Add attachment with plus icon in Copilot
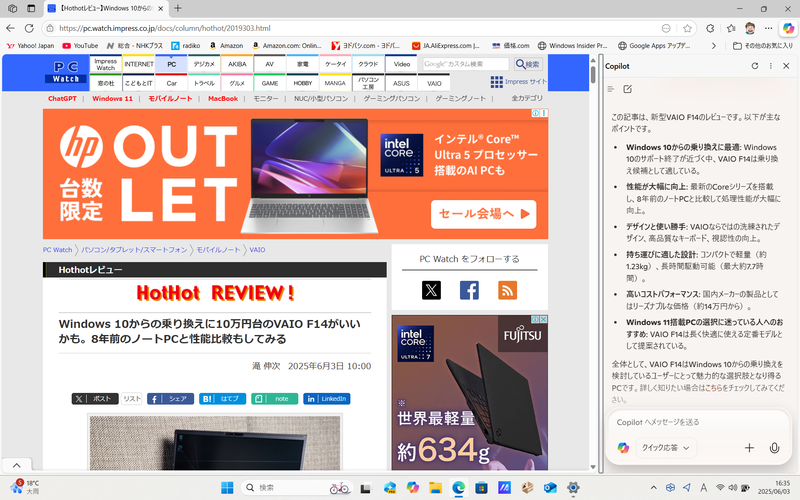The image size is (800, 500). tap(749, 447)
